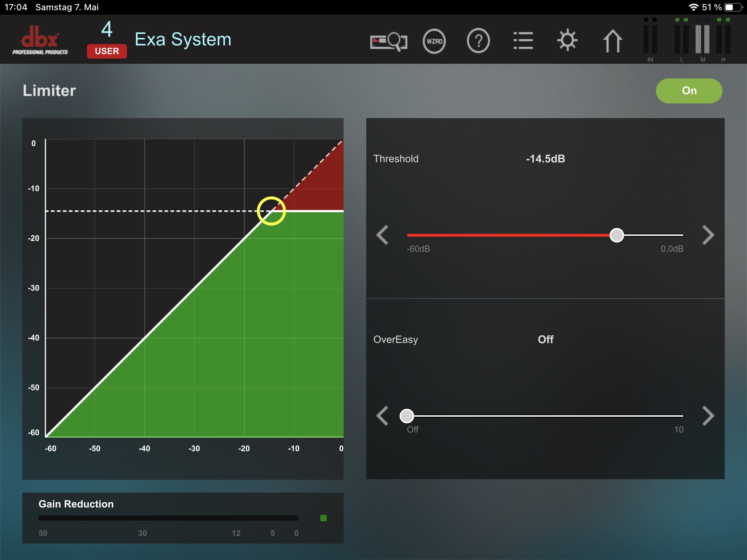Tap the OverEasy value Off
The image size is (747, 560).
546,339
